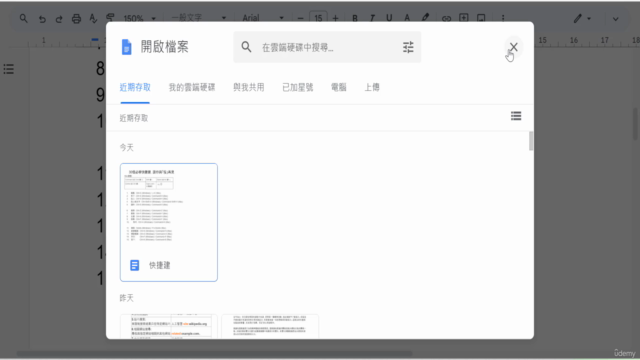Select the paint format tool
Viewport: 640px width, 360px height.
(x=110, y=18)
